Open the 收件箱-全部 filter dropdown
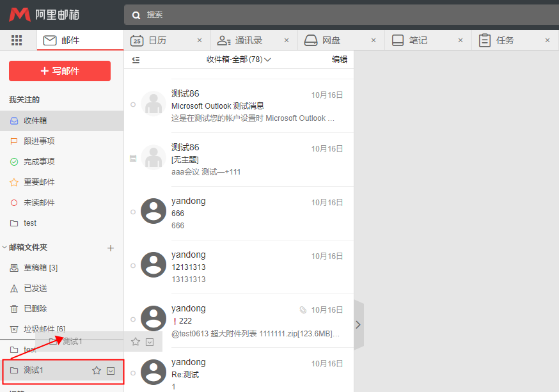Viewport: 559px width, 392px height. (239, 59)
